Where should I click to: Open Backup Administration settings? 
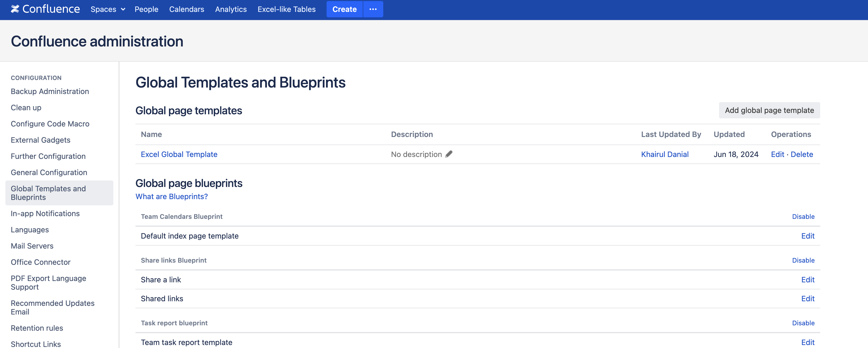point(50,91)
